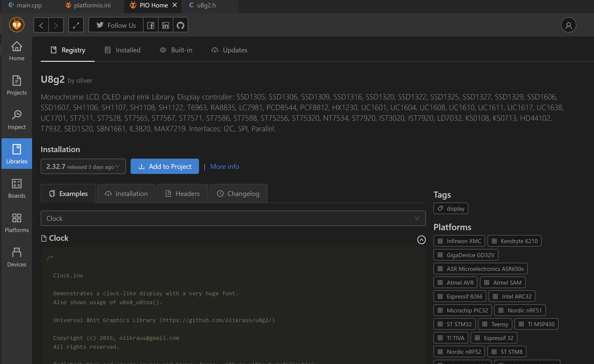
Task: Switch to the Examples tab
Action: coord(68,193)
